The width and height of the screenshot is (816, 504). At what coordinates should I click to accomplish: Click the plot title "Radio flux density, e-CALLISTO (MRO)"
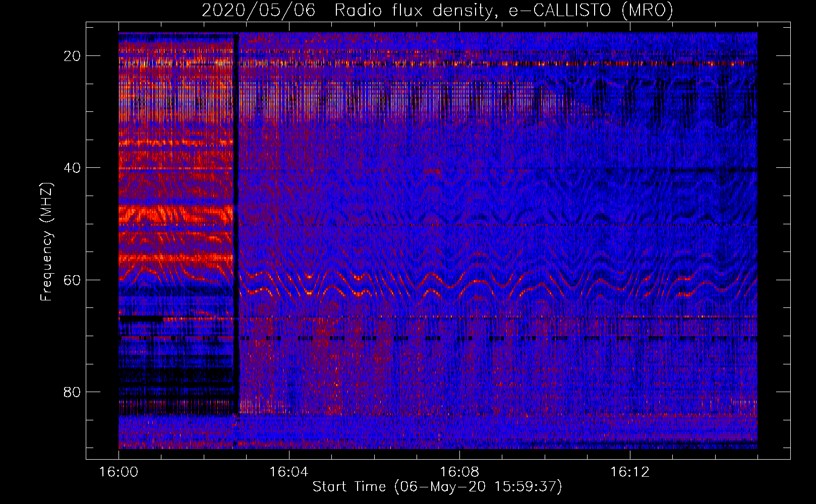(503, 11)
